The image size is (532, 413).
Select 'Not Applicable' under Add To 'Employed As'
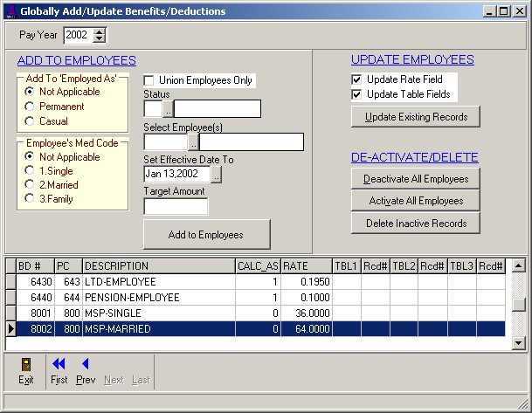(30, 92)
